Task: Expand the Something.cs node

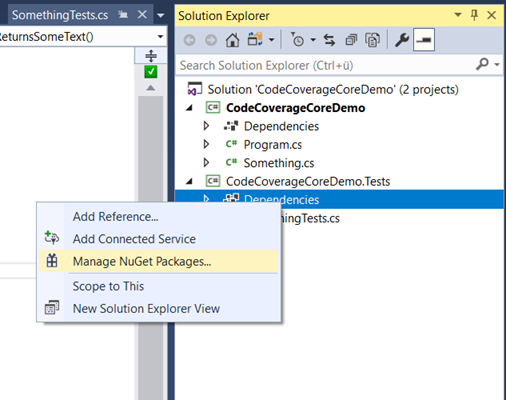Action: [206, 163]
